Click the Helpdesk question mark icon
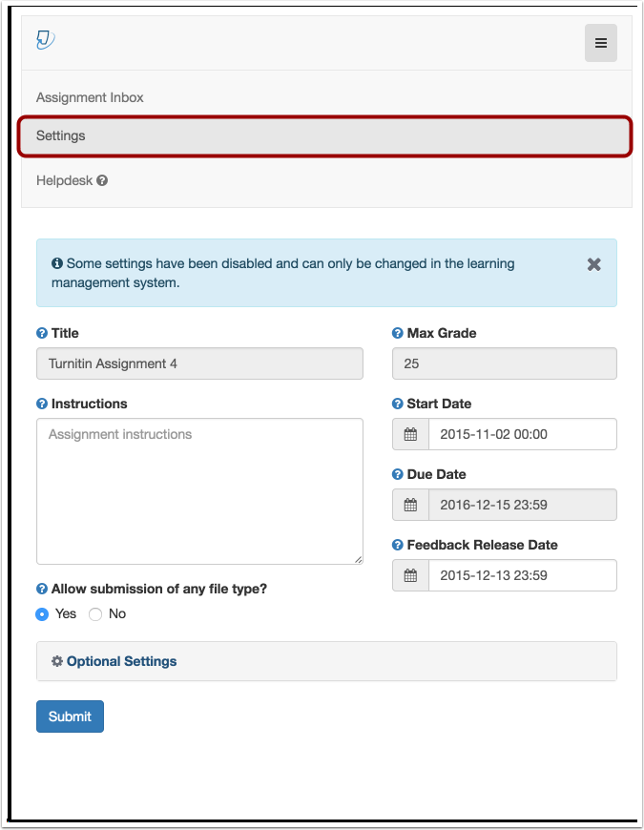Image resolution: width=644 pixels, height=830 pixels. tap(102, 180)
